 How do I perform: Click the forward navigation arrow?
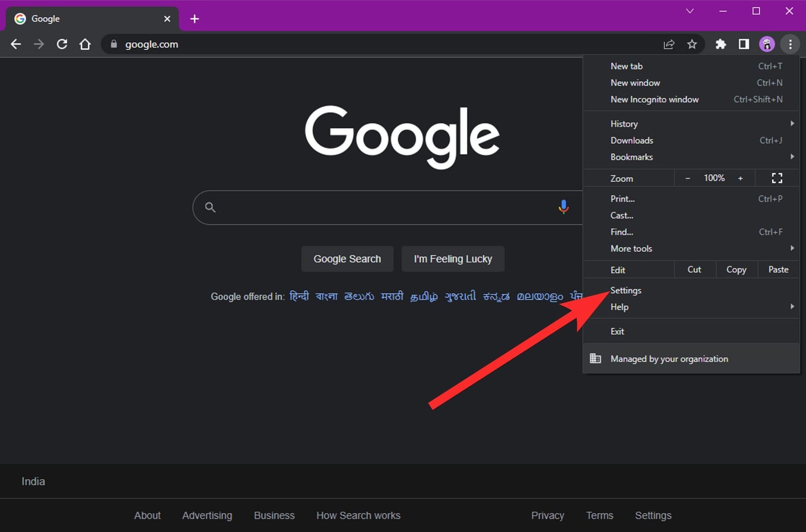click(39, 44)
